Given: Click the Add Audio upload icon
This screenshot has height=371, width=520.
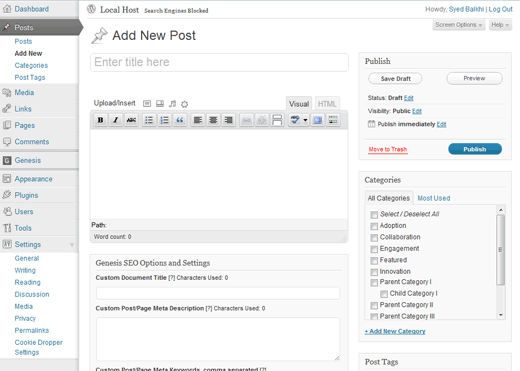Looking at the screenshot, I should (x=172, y=104).
